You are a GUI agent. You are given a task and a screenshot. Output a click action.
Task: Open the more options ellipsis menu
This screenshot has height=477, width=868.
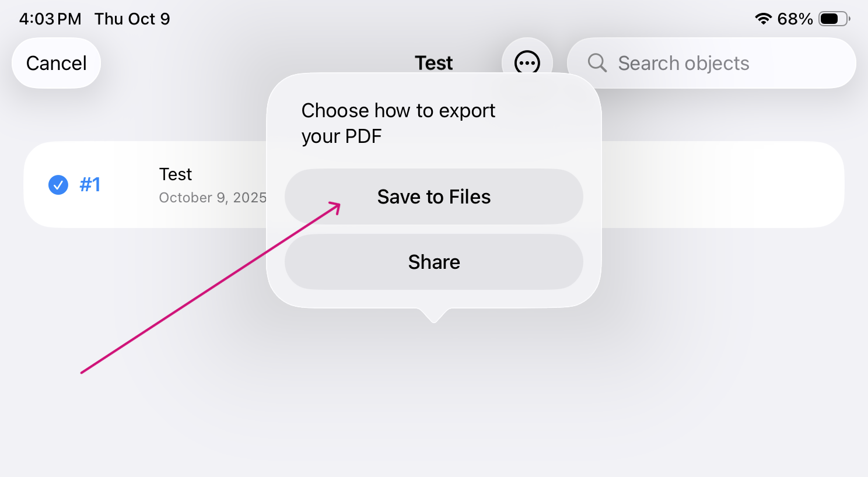point(527,62)
